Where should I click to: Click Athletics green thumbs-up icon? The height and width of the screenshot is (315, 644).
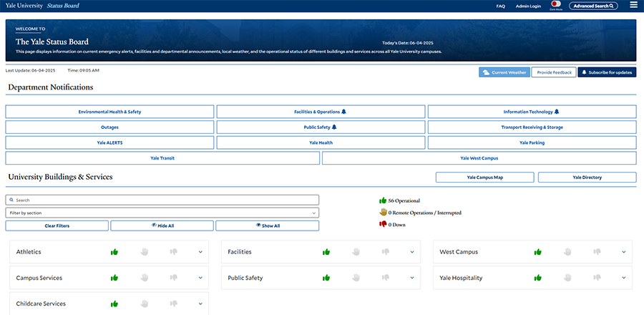coord(114,252)
